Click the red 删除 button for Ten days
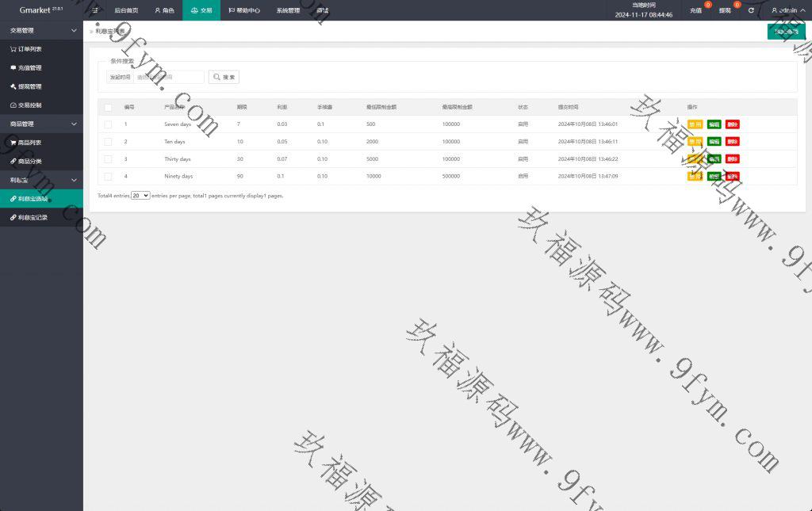This screenshot has height=511, width=812. [x=732, y=142]
